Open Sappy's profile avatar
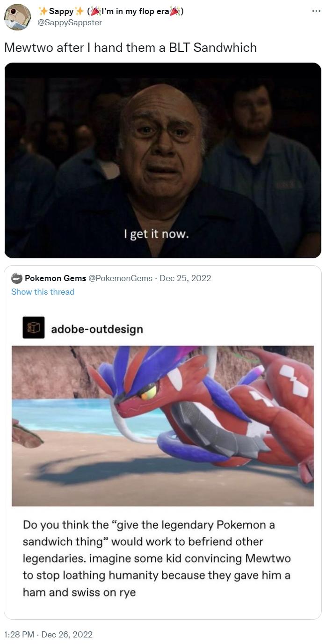This screenshot has height=644, width=326. [18, 18]
